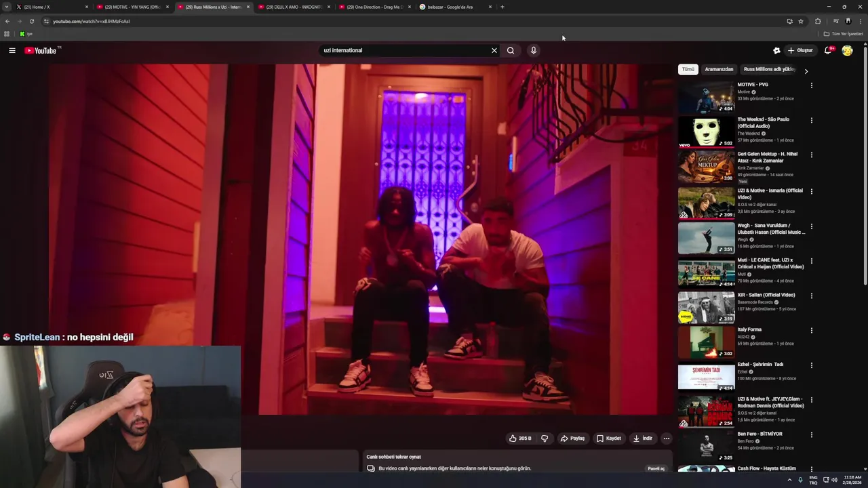Switch to DEUL X AMO tab
The width and height of the screenshot is (868, 488).
coord(294,7)
